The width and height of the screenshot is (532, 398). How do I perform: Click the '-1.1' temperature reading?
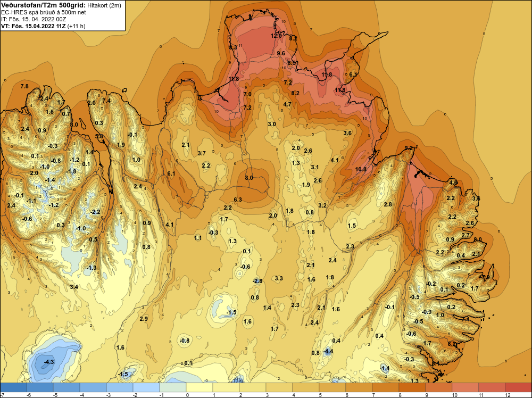[31, 201]
